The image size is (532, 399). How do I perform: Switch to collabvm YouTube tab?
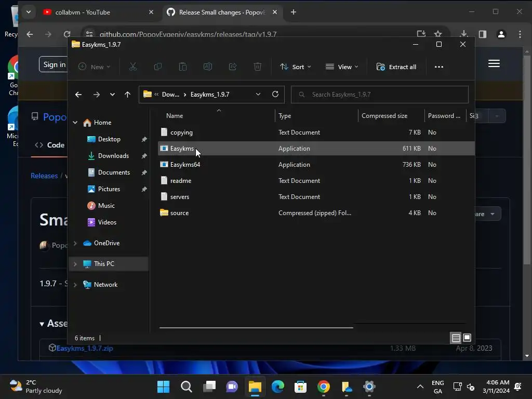tap(83, 12)
